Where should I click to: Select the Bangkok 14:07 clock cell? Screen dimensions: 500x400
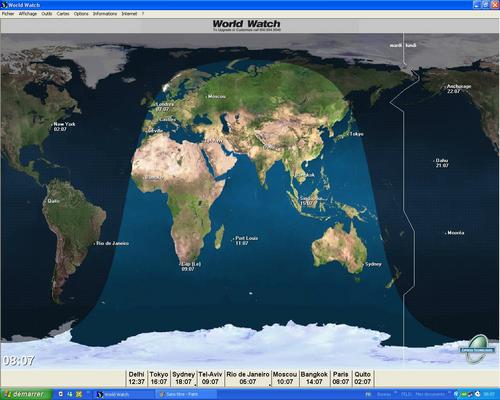314,378
